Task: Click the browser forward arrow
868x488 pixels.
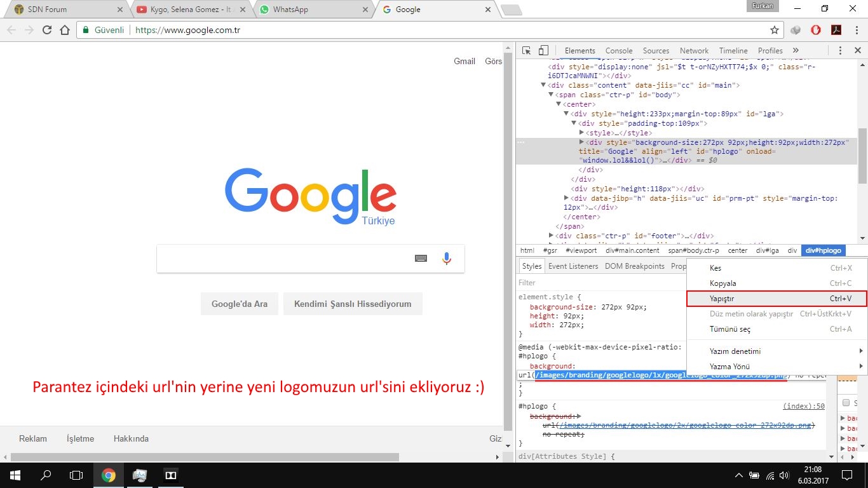Action: pyautogui.click(x=29, y=30)
